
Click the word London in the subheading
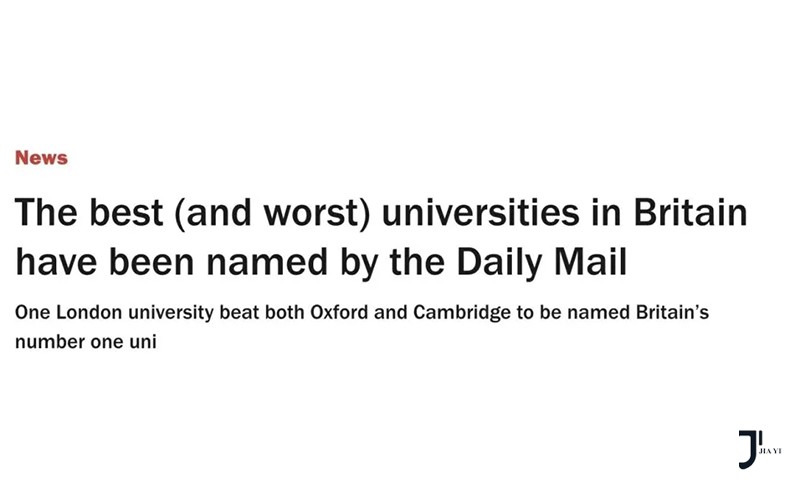pyautogui.click(x=89, y=312)
